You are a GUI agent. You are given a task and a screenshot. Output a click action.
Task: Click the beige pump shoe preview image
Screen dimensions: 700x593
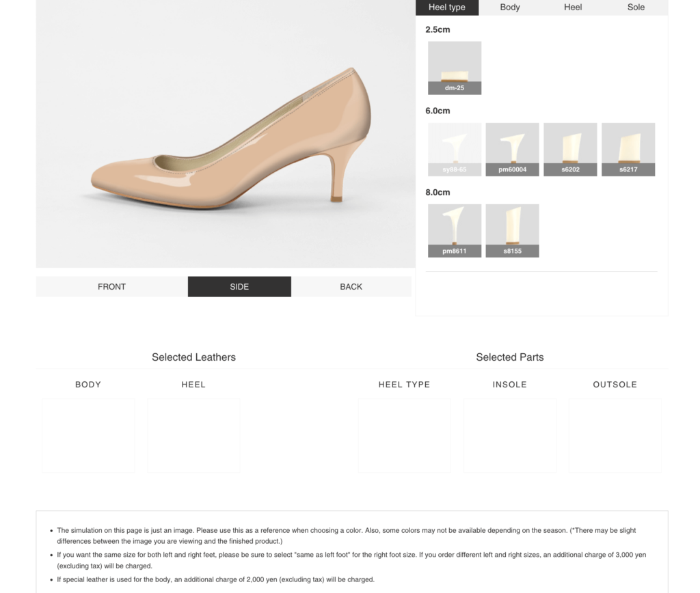pos(232,143)
